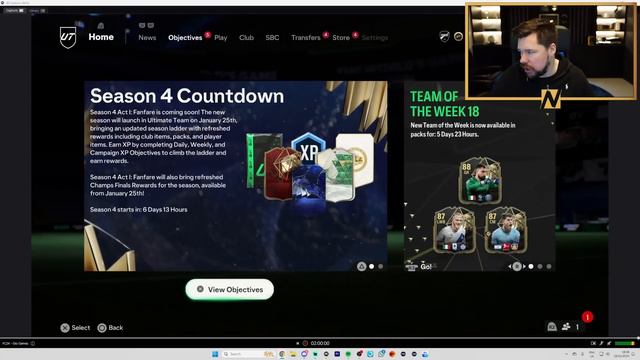Open the Settings tab
The image size is (640, 360).
pos(375,38)
